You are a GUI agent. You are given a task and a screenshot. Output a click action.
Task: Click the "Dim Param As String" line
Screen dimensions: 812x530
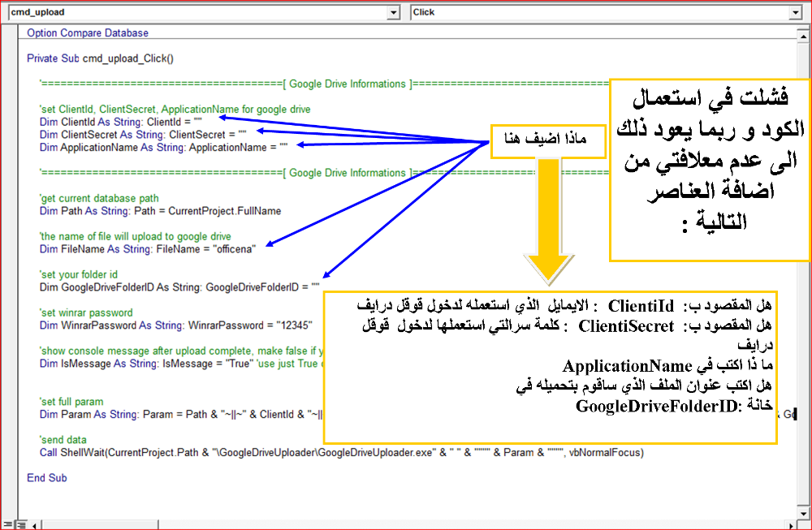(x=181, y=415)
